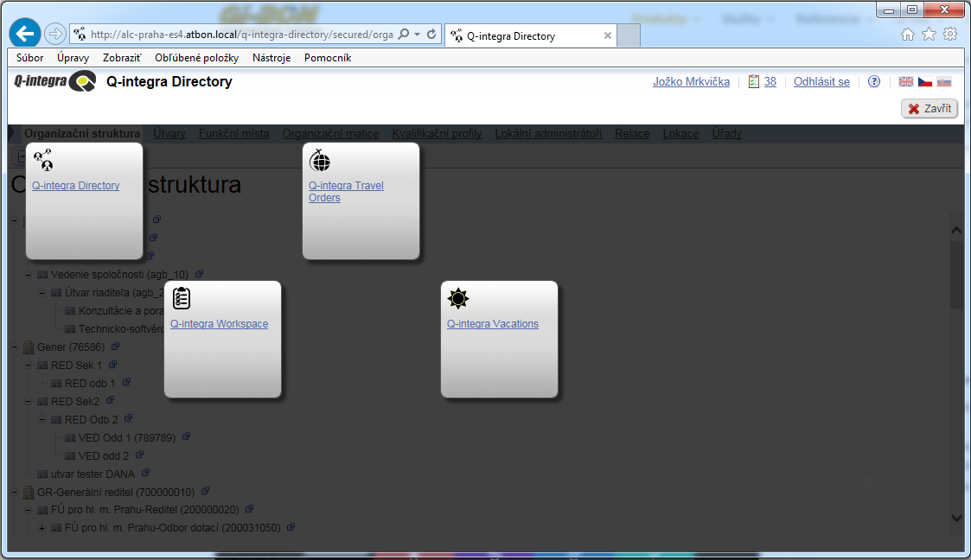Open detail icon next to RED odb 1

(x=126, y=383)
